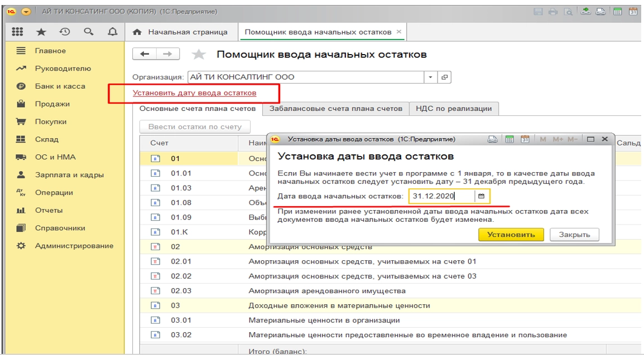644x355 pixels.
Task: Click the calculator icon in main title bar
Action: point(617,12)
